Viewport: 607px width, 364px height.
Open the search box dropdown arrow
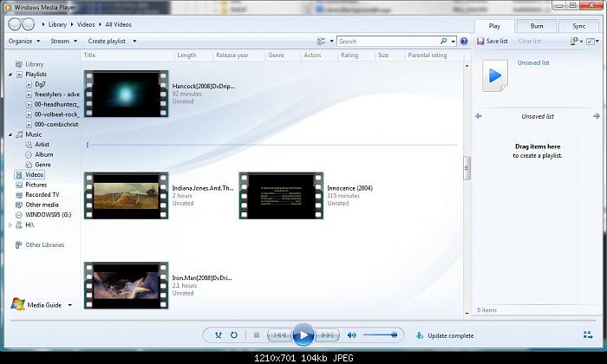coord(454,41)
